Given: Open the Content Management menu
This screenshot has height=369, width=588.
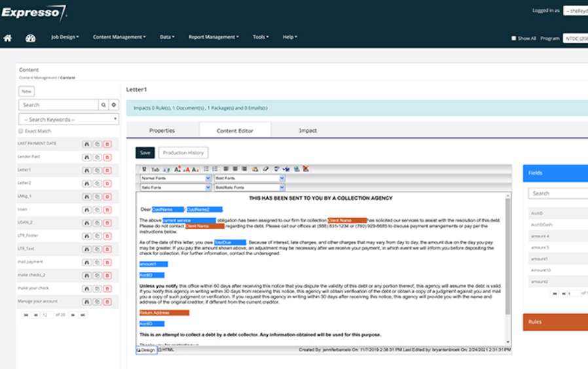Looking at the screenshot, I should (119, 37).
